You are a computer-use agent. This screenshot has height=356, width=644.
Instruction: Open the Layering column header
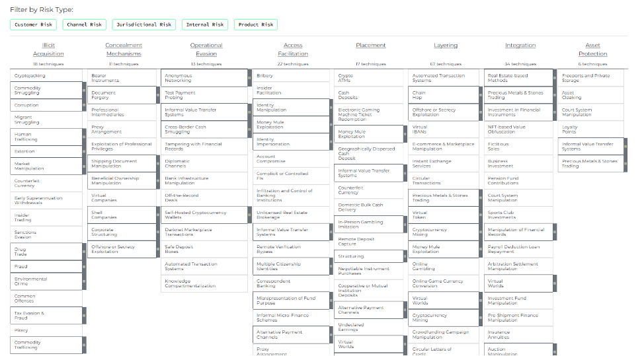pos(445,46)
